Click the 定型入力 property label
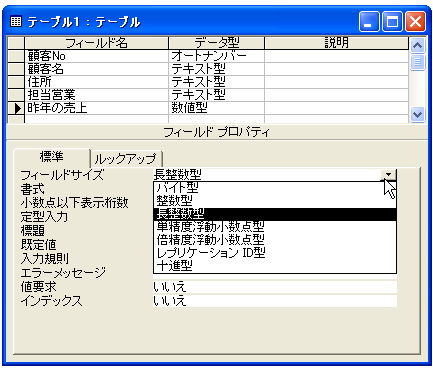The height and width of the screenshot is (368, 433). click(44, 217)
